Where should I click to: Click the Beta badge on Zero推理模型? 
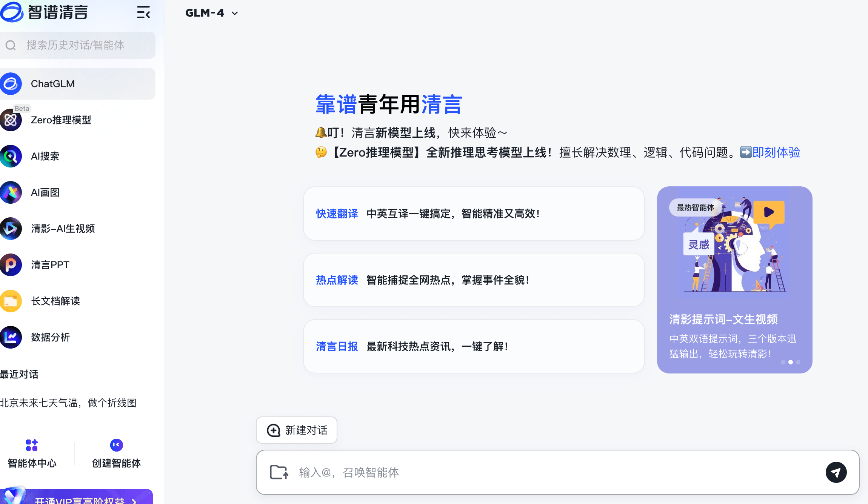[x=22, y=109]
